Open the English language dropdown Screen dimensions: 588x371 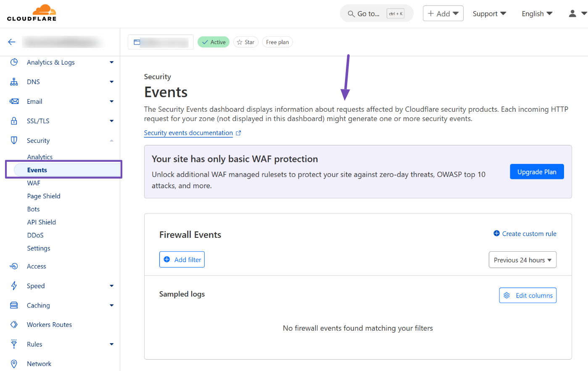[537, 14]
